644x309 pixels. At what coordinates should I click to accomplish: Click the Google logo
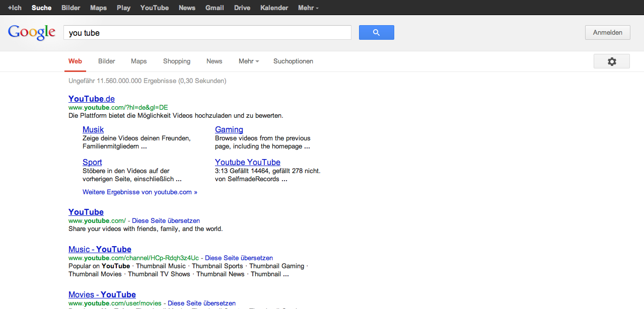pos(32,33)
